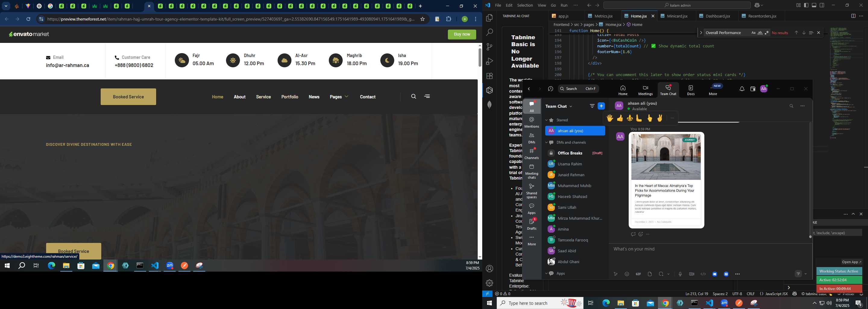This screenshot has width=868, height=309.
Task: Click attach file icon in Zoom composer
Action: pos(650,274)
